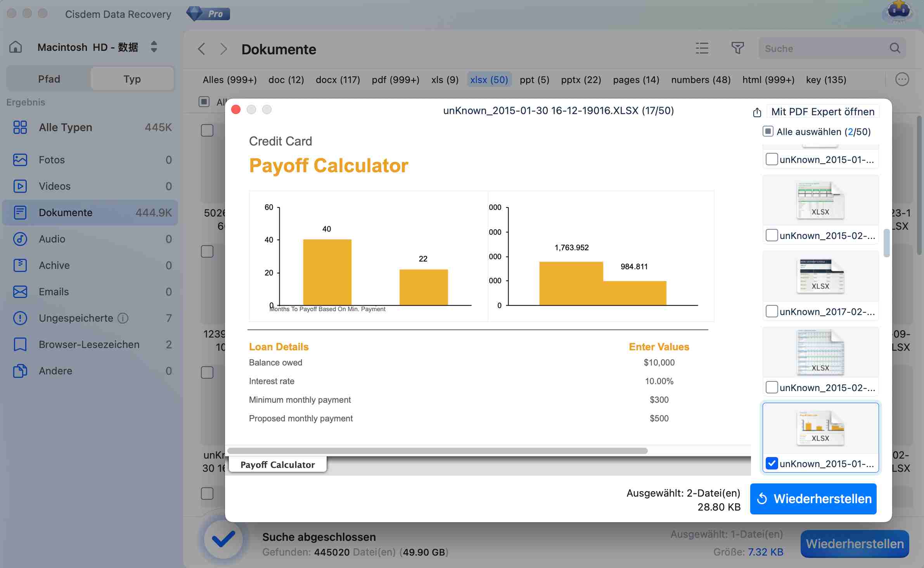Click the home icon in sidebar
This screenshot has height=568, width=924.
coord(16,47)
